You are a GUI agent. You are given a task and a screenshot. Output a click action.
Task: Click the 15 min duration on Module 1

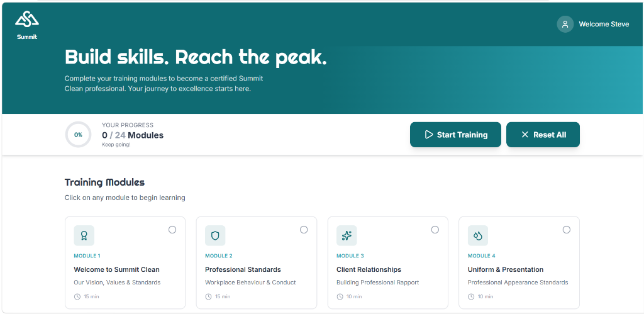coord(92,296)
